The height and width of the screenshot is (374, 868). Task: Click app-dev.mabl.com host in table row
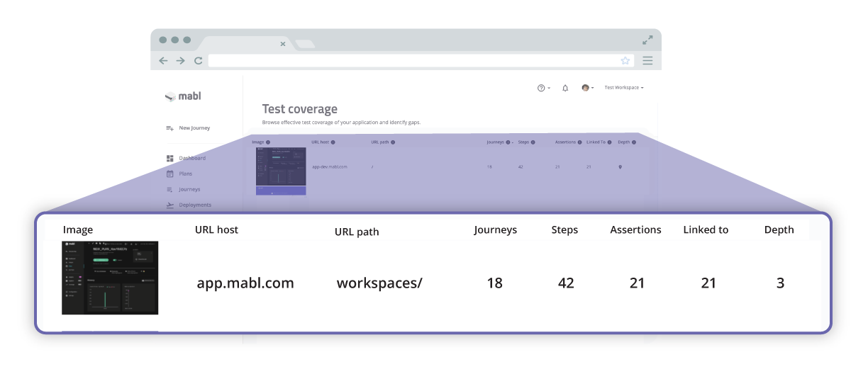pos(330,166)
